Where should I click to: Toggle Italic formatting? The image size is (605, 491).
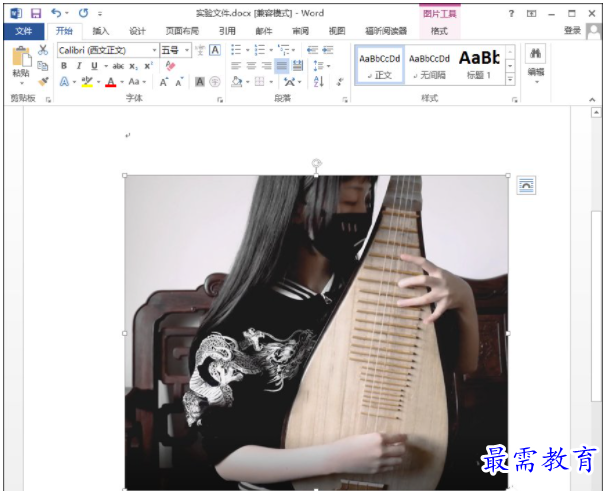[x=79, y=66]
